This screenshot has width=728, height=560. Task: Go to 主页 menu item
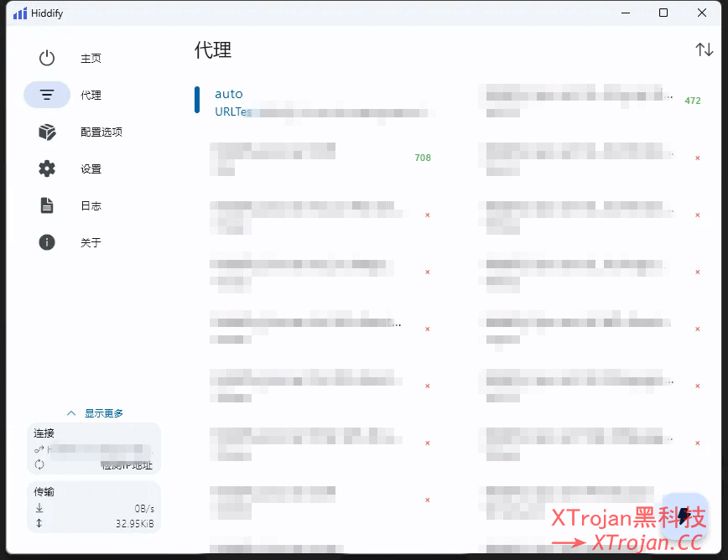click(x=91, y=59)
